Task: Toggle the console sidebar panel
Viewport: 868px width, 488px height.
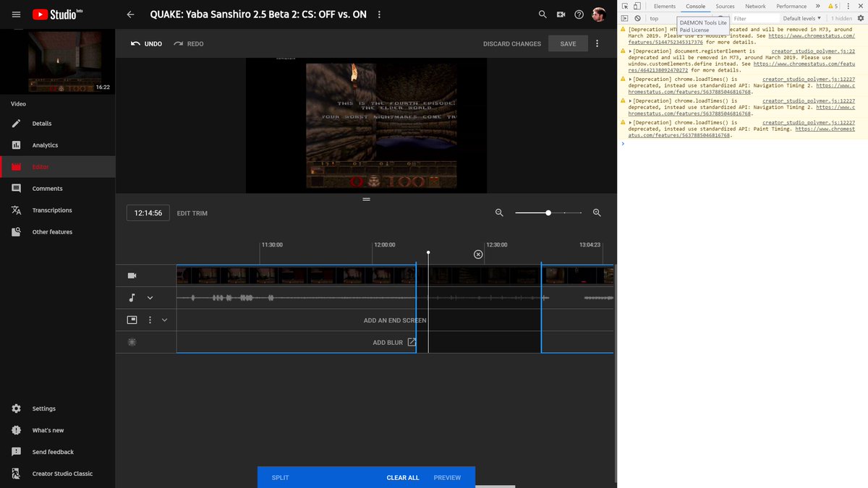Action: (x=625, y=18)
